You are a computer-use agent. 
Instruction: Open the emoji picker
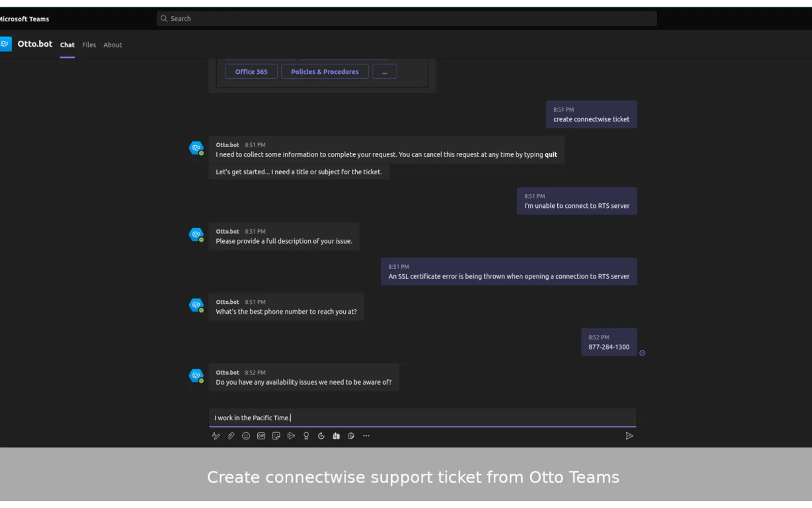point(246,436)
